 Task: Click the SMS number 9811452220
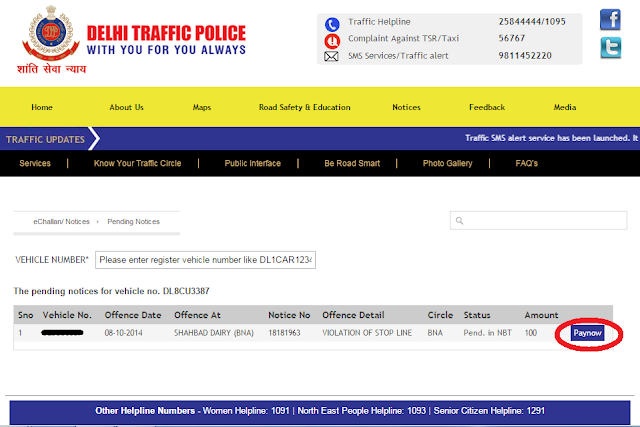click(525, 56)
